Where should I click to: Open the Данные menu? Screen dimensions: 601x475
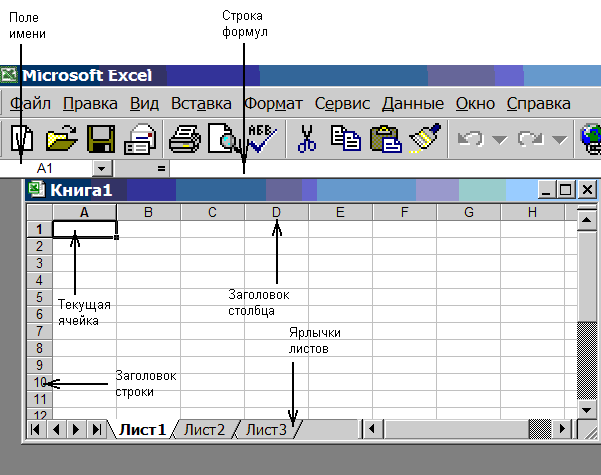click(x=413, y=104)
